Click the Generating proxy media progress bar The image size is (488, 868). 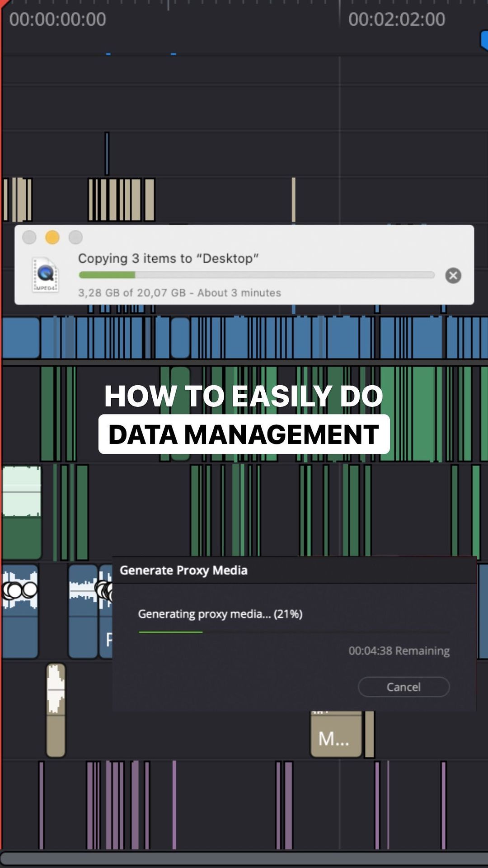tap(294, 632)
